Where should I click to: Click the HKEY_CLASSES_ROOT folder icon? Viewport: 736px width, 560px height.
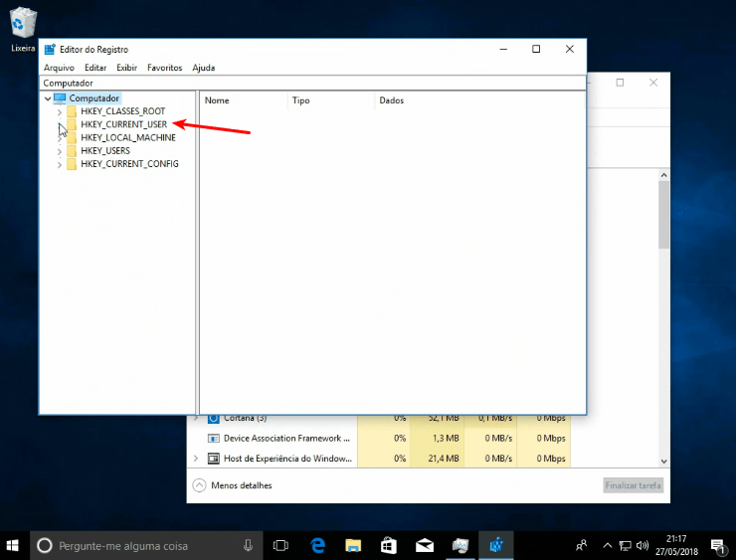pyautogui.click(x=72, y=111)
